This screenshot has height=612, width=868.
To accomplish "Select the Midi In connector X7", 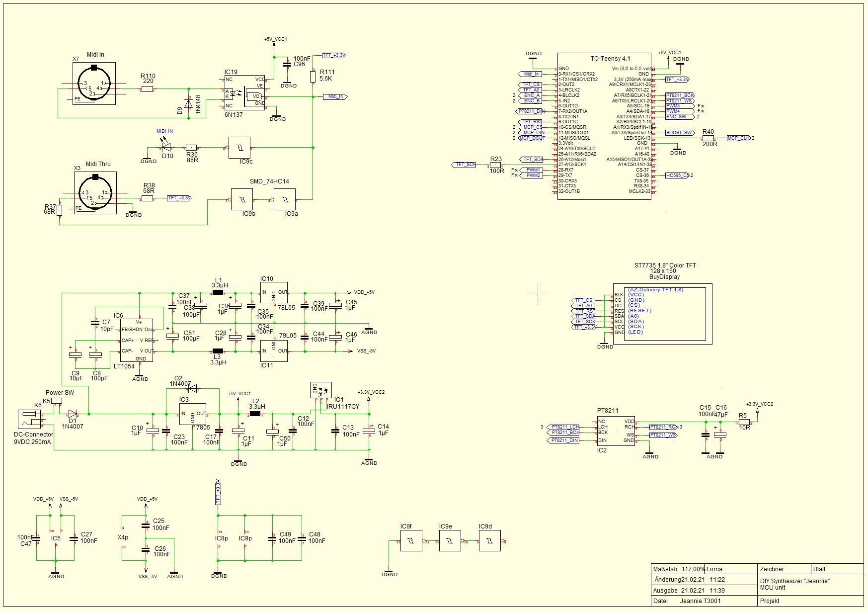I will pyautogui.click(x=94, y=84).
